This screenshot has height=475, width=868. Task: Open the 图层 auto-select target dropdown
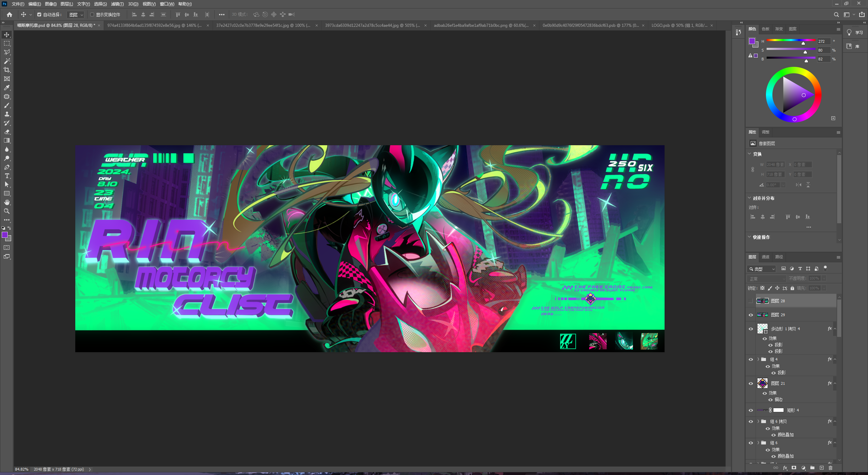(75, 15)
